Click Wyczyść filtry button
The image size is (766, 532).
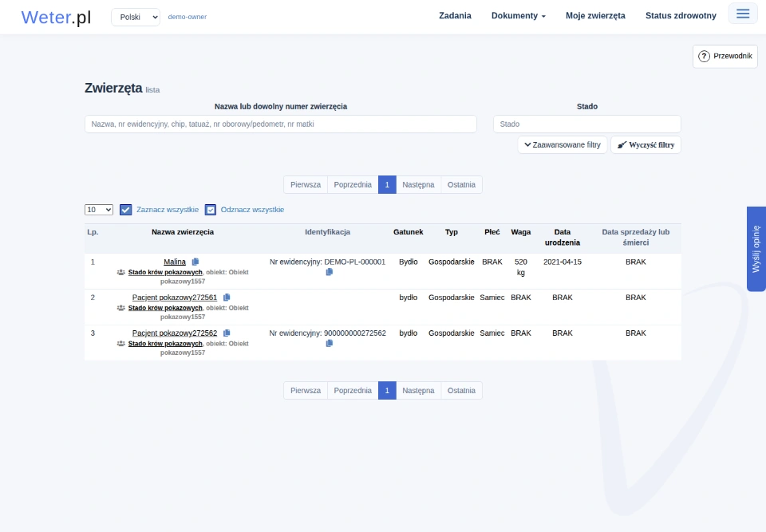point(646,145)
